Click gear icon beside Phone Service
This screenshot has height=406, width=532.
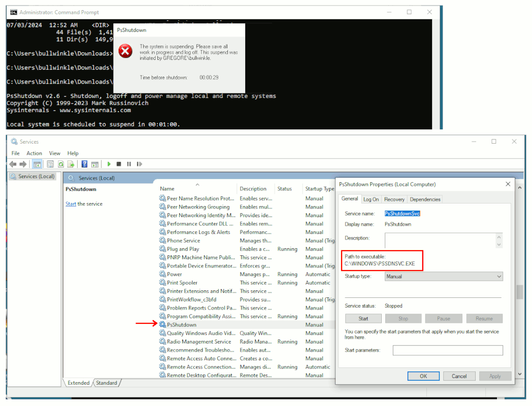pos(162,241)
